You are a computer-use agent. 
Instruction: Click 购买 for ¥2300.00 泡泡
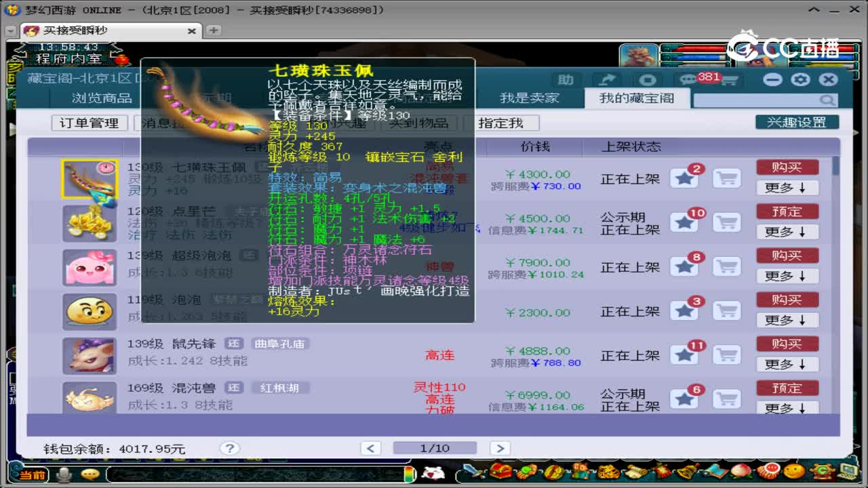pos(787,300)
